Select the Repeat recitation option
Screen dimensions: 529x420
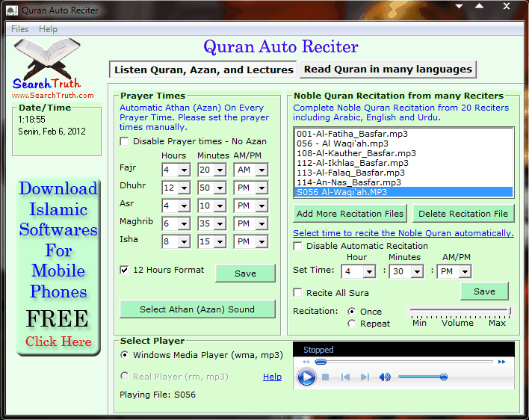(351, 324)
